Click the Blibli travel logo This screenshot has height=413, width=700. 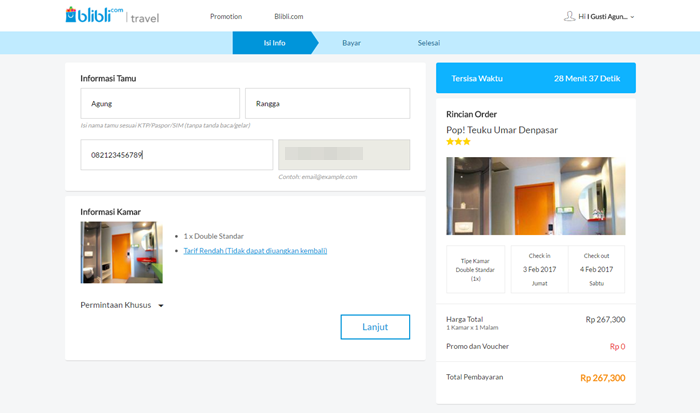pyautogui.click(x=111, y=16)
